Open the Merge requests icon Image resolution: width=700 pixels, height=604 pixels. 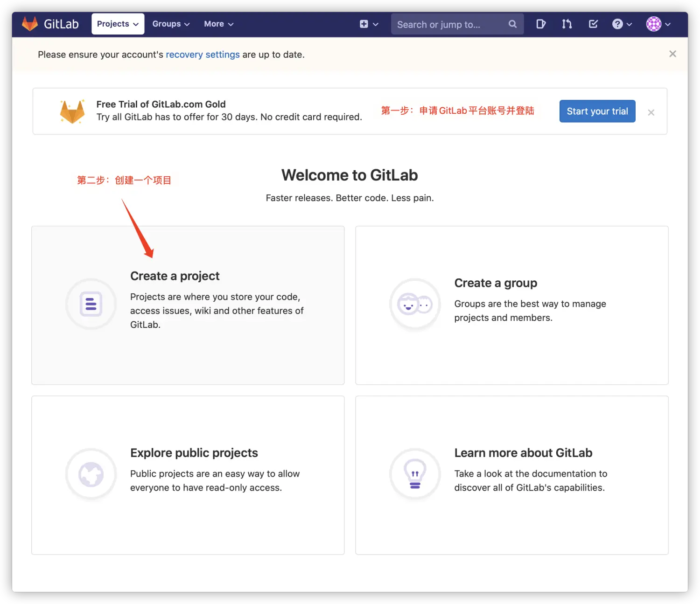click(567, 24)
